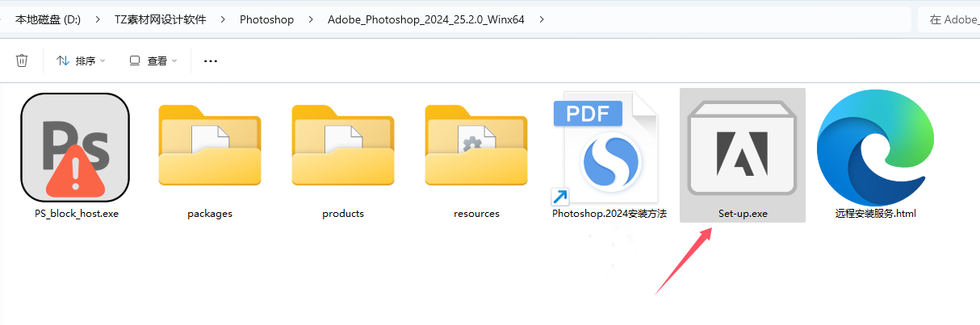This screenshot has width=980, height=325.
Task: Open the resources folder icon
Action: tap(476, 146)
